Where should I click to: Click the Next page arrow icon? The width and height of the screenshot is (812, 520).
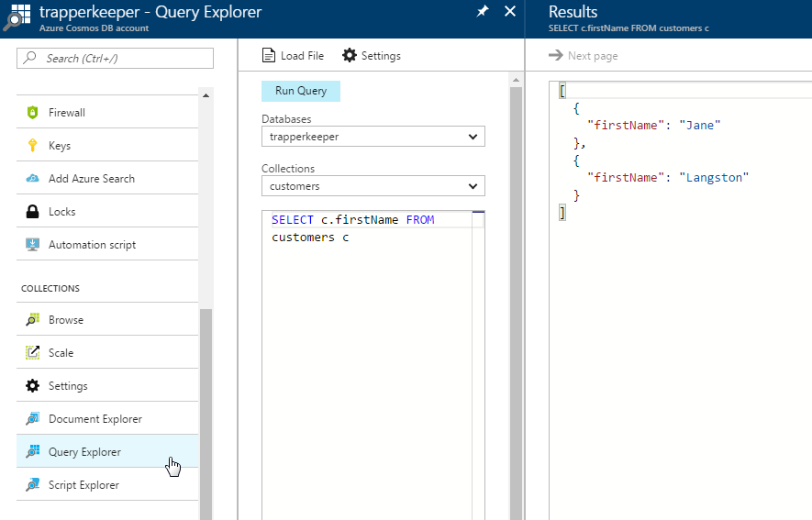tap(556, 55)
